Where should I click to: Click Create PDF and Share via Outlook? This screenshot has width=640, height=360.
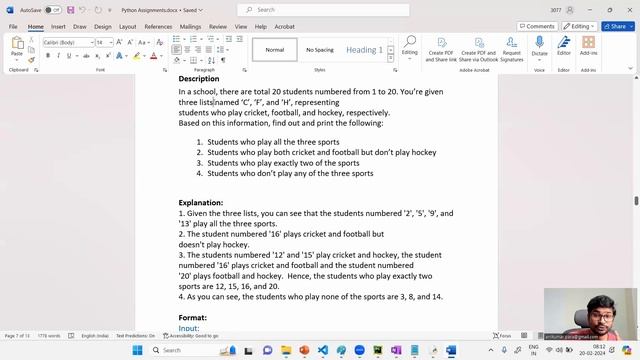(x=478, y=49)
